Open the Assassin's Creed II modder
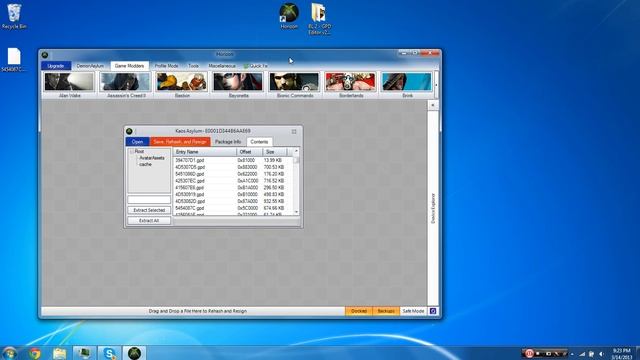Viewport: 640px width, 360px height. point(126,85)
